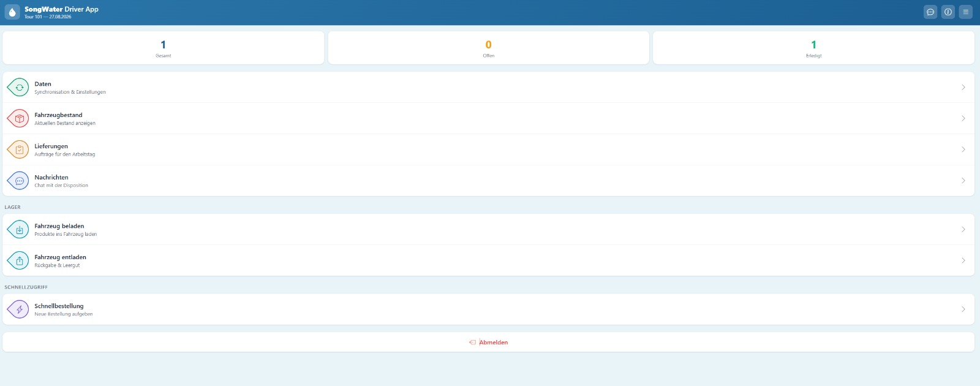
Task: Open Nachrichten chat with Disposition
Action: [488, 181]
